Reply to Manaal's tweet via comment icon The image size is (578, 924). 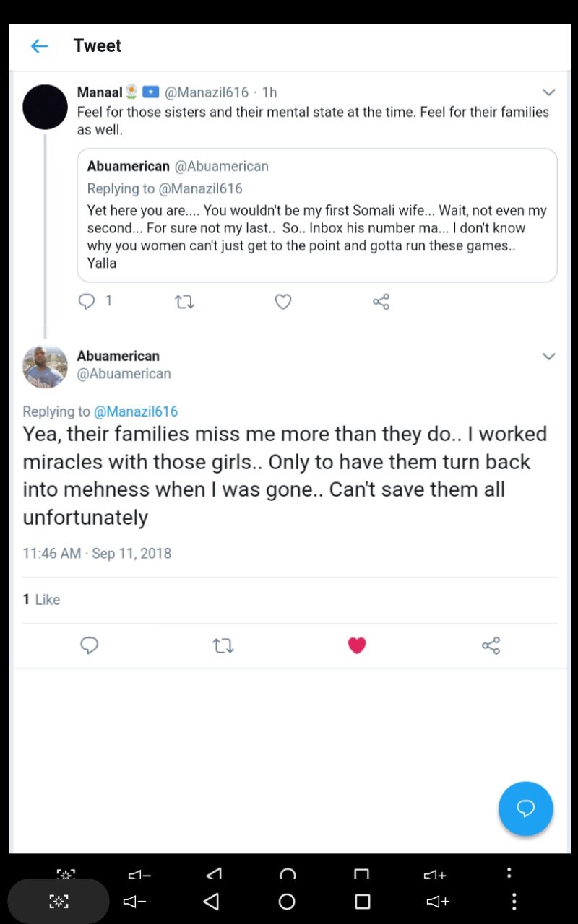coord(87,302)
